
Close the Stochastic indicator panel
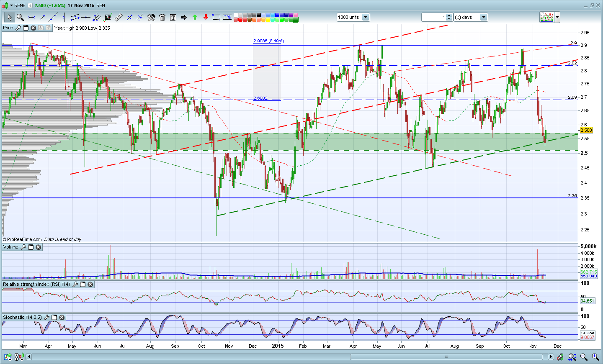[62, 318]
